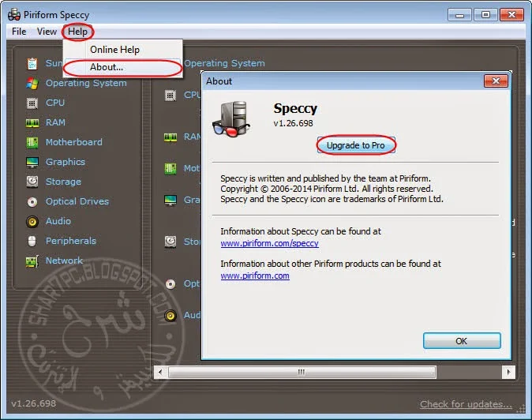
Task: Click the scrollbar right arrow
Action: [x=508, y=372]
